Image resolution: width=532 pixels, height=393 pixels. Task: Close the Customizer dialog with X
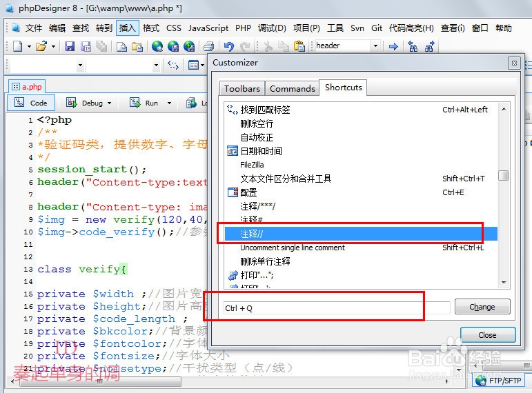click(514, 63)
